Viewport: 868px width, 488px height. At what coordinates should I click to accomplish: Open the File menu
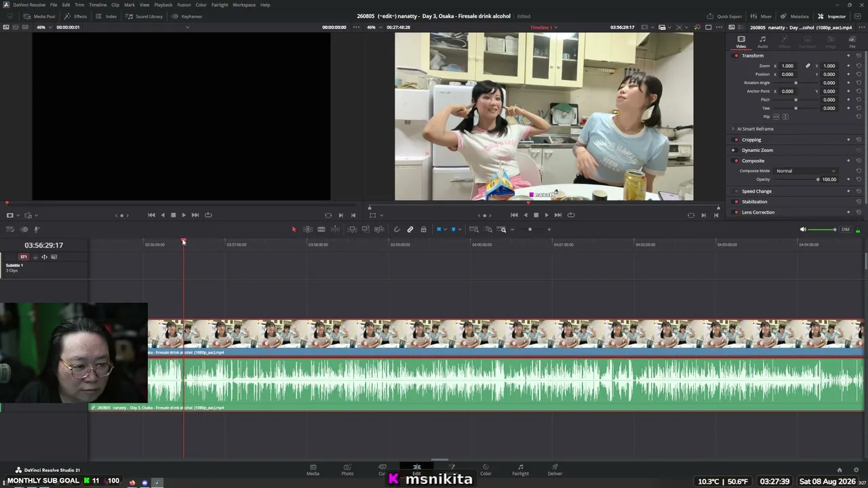tap(54, 5)
